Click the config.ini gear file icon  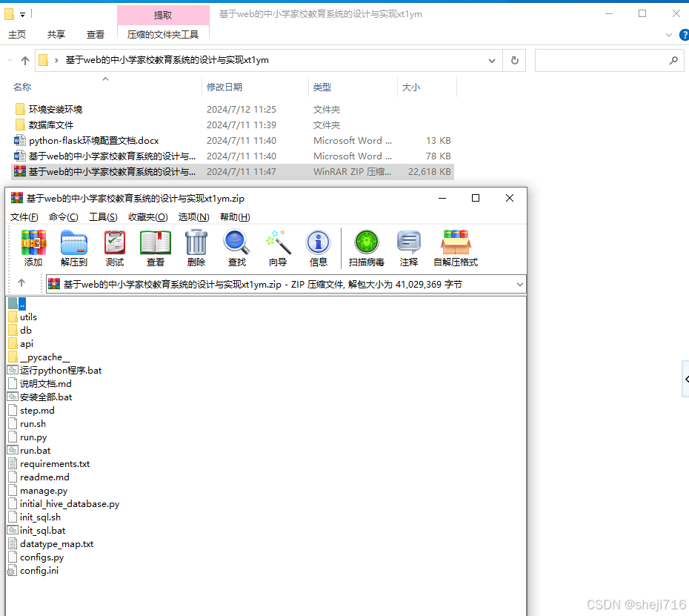click(13, 571)
